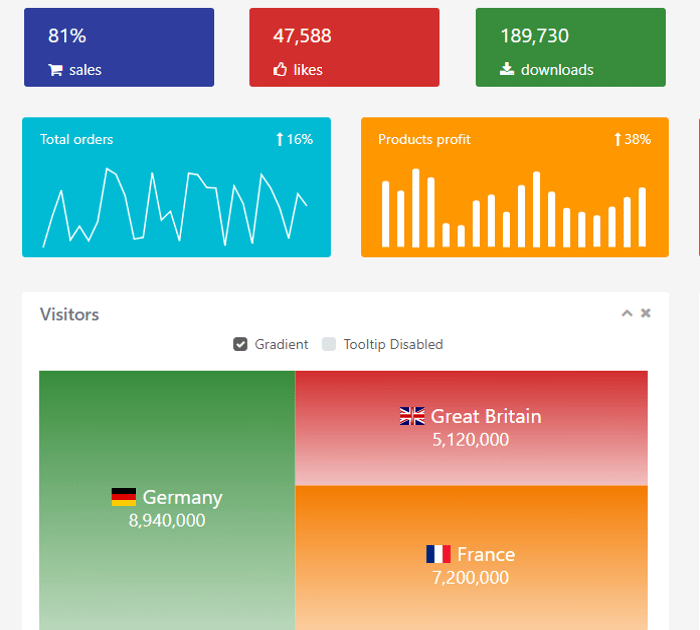Click the sales label text

85,70
